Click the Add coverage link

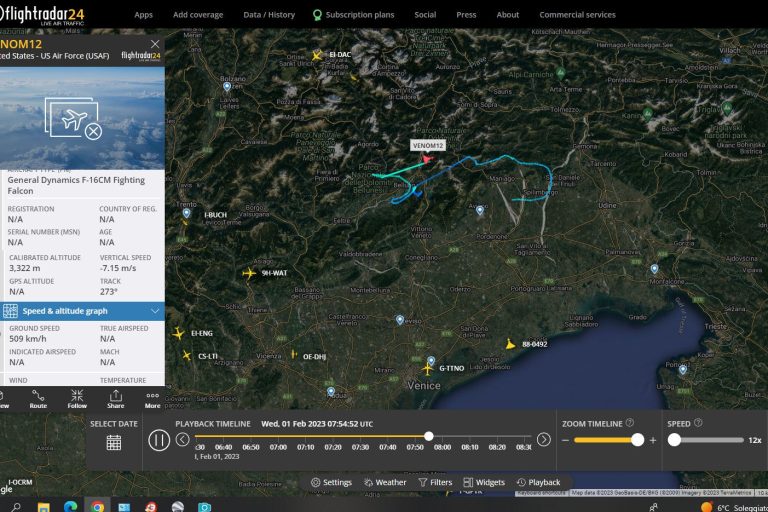point(198,15)
